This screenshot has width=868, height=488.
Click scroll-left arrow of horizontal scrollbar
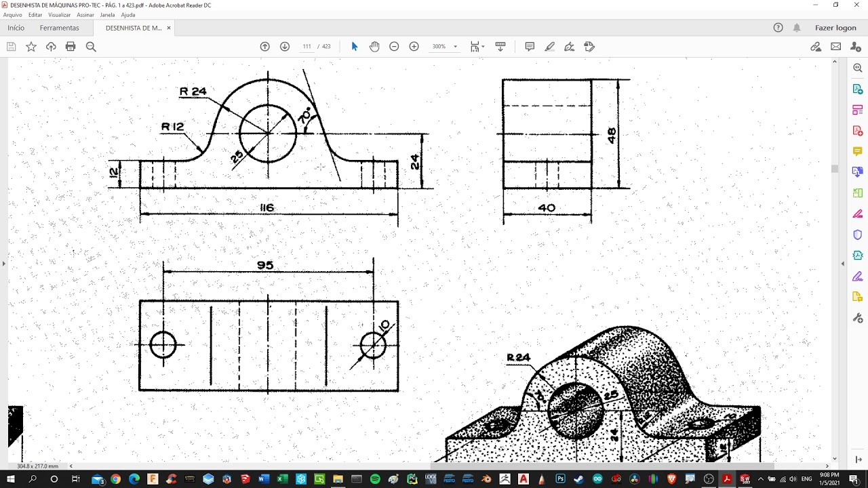[x=71, y=466]
